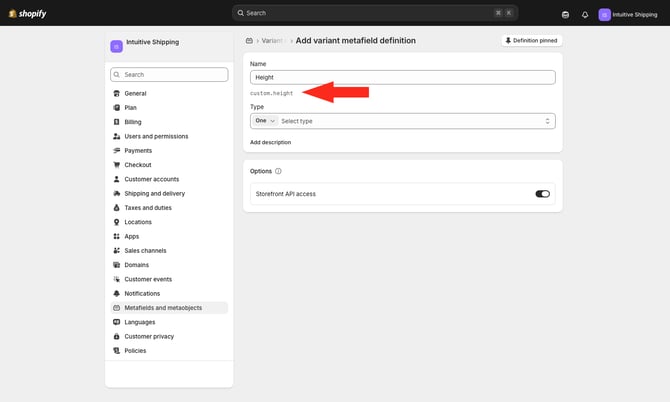The height and width of the screenshot is (402, 670).
Task: Click the Customer accounts person icon
Action: [x=116, y=179]
